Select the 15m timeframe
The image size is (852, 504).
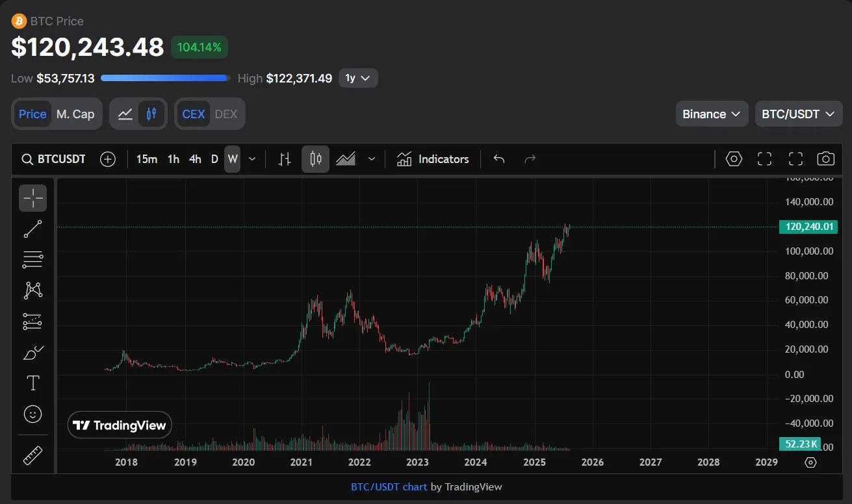coord(146,159)
